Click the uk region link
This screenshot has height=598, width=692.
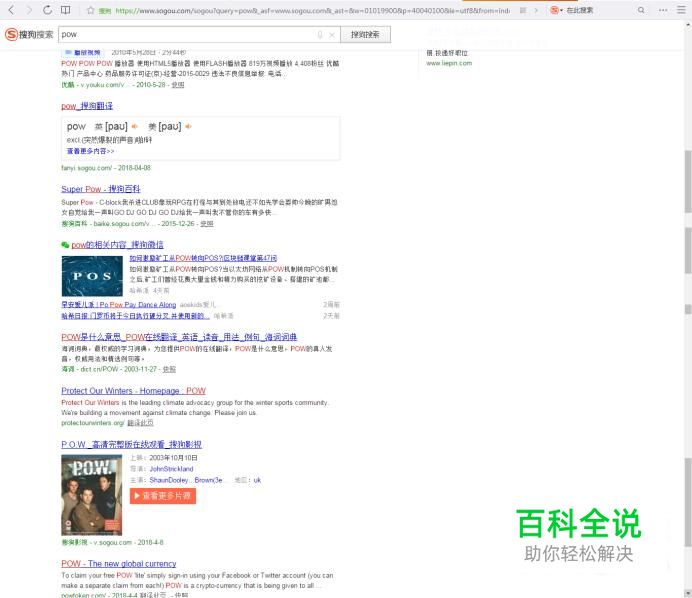(257, 480)
